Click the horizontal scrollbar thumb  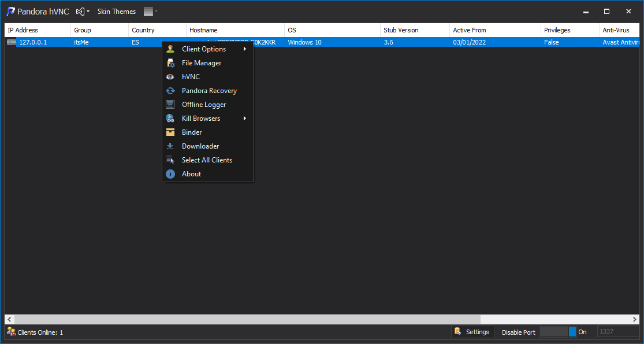coord(247,319)
